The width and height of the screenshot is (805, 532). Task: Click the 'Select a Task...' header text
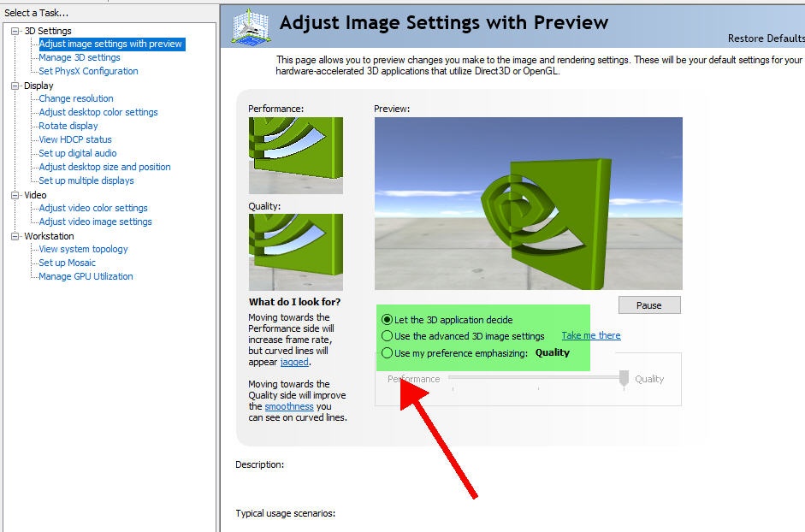point(37,13)
